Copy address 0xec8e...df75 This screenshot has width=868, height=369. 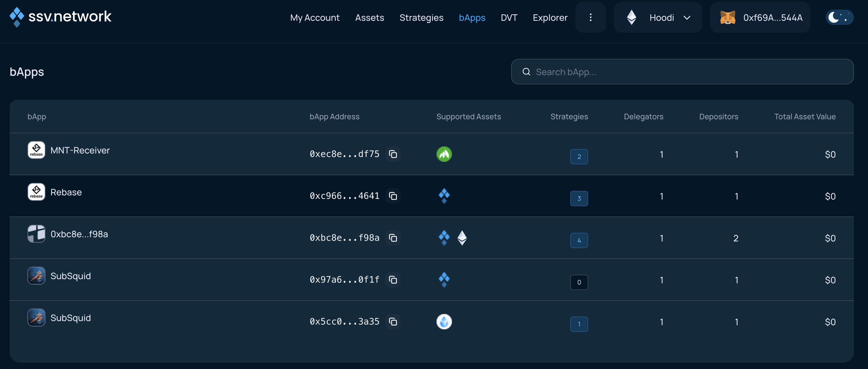(393, 154)
